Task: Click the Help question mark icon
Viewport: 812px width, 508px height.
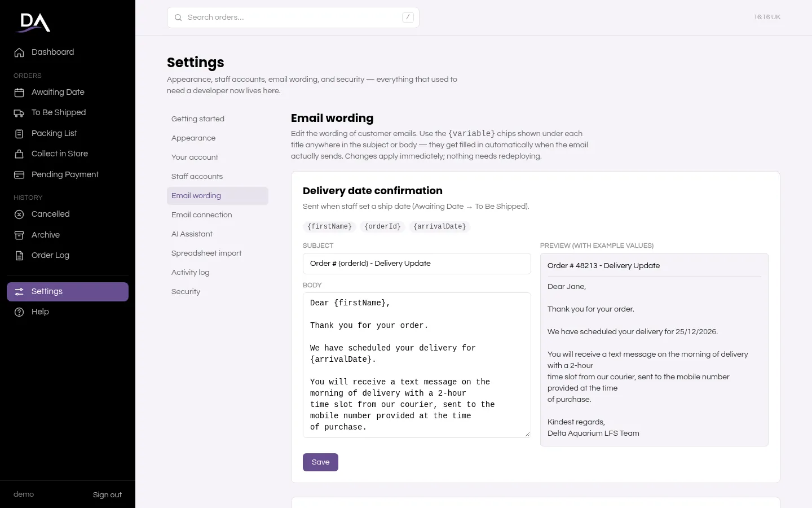Action: click(19, 312)
